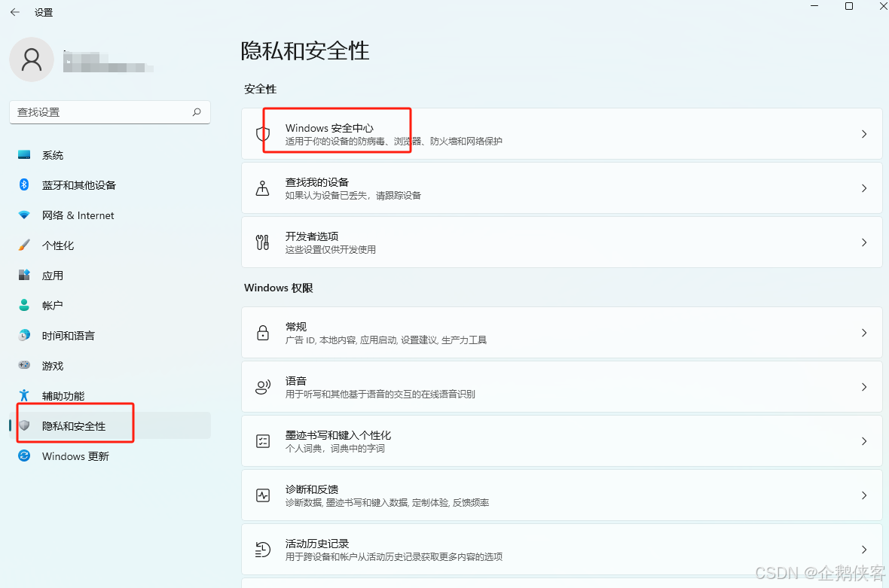The width and height of the screenshot is (889, 588).
Task: Click the user profile avatar
Action: point(32,59)
